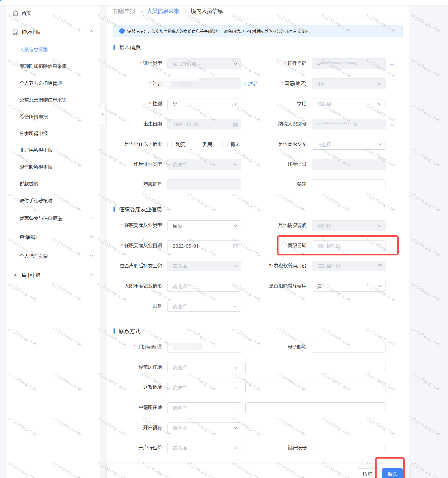Open the 任职受雇从业类型 dropdown
The image size is (448, 478).
[x=204, y=226]
